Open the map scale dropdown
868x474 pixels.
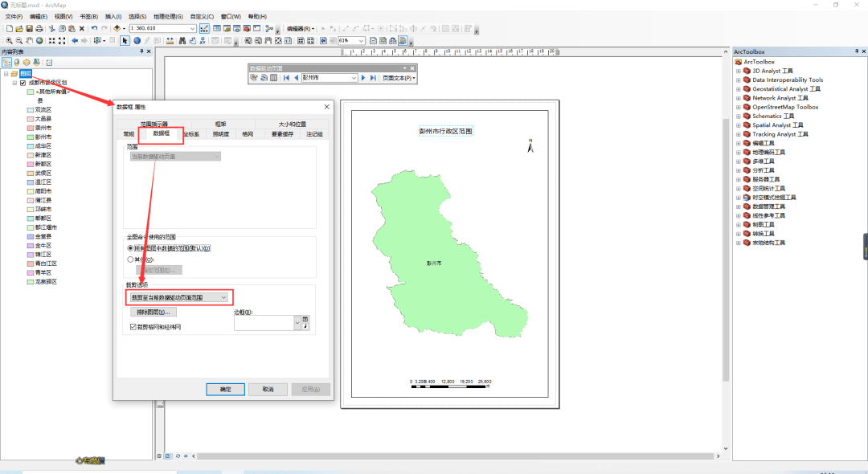pyautogui.click(x=193, y=29)
